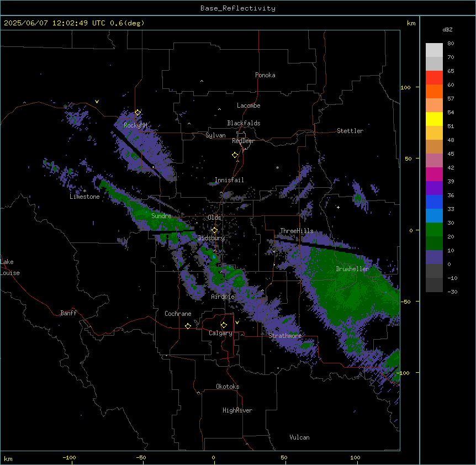Select the dark green 10-20 dBZ legend swatch
Image resolution: width=476 pixels, height=465 pixels.
tap(434, 244)
